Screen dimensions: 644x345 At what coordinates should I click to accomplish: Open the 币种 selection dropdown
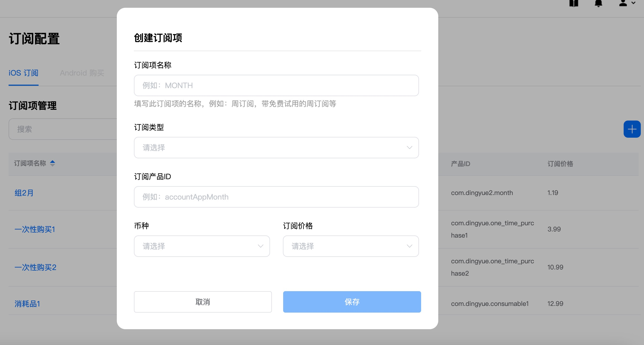tap(202, 246)
